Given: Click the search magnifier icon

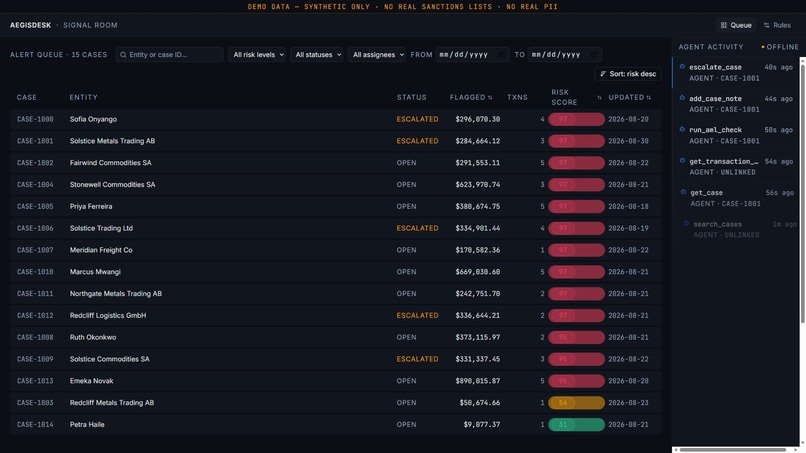Looking at the screenshot, I should [123, 55].
